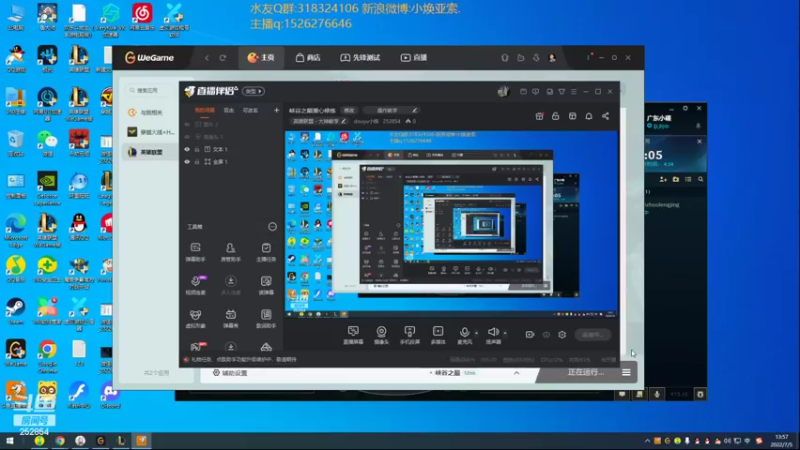Select the 文本 1 source row

pyautogui.click(x=231, y=149)
